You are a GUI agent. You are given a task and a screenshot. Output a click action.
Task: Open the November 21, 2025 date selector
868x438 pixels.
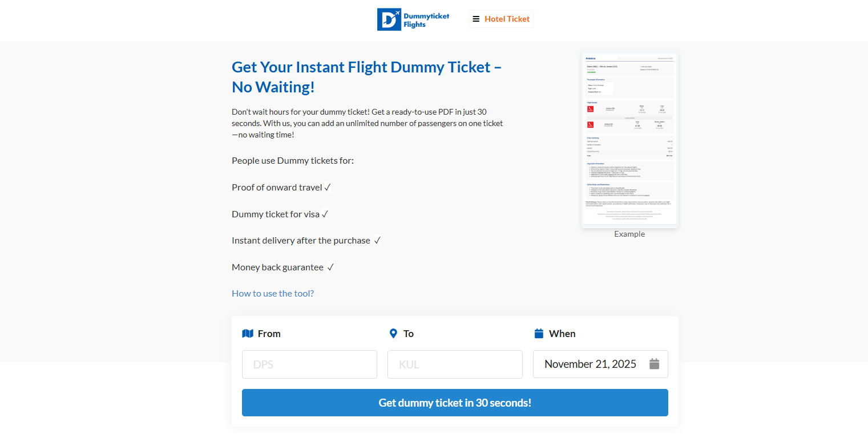[590, 364]
